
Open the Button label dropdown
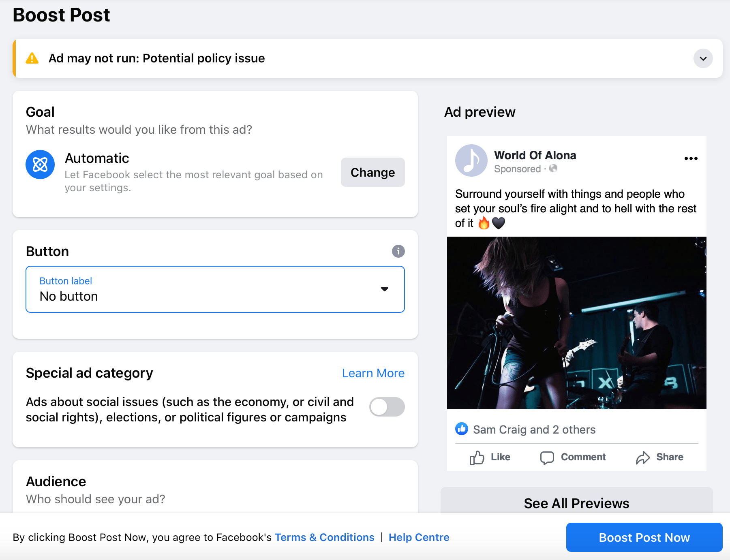[215, 289]
